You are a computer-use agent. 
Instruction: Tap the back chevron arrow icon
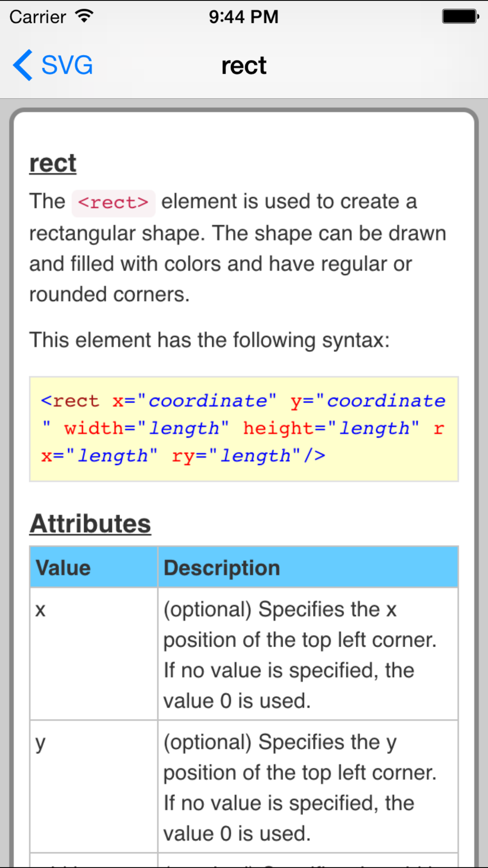(x=22, y=65)
